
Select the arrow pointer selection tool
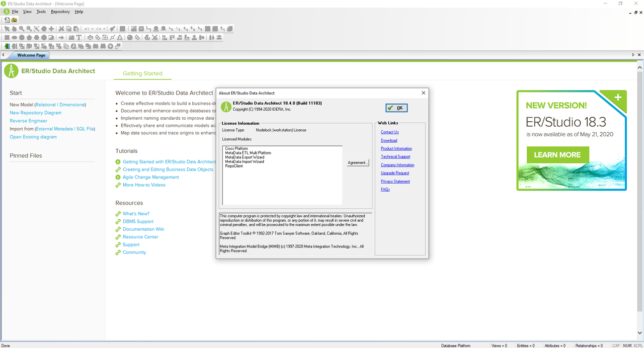7,29
